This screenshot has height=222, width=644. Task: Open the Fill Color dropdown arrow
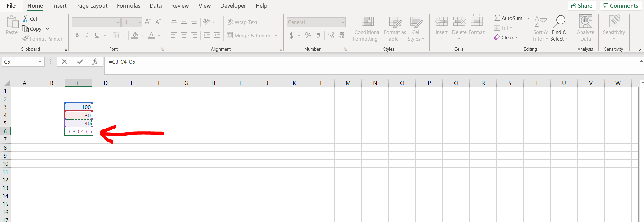[x=142, y=35]
